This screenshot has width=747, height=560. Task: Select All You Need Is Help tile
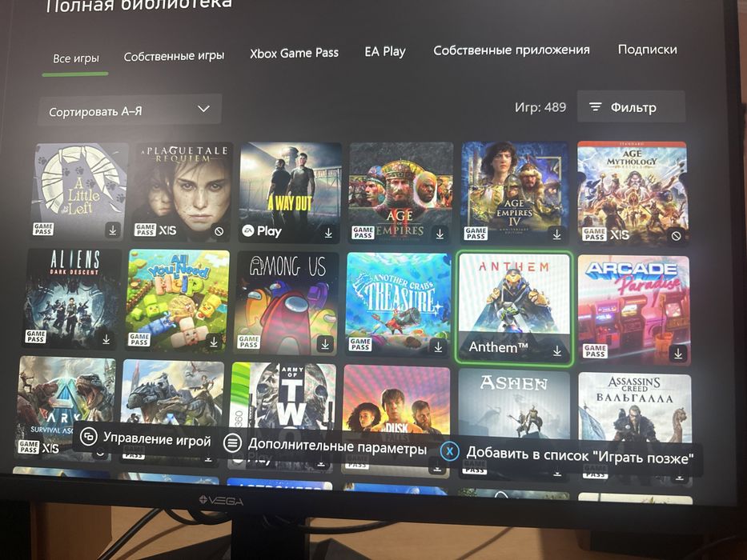(177, 301)
